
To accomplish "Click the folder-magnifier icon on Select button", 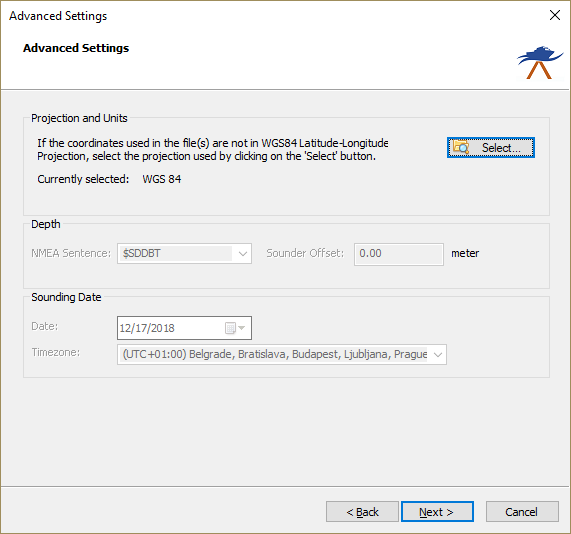I will point(461,148).
